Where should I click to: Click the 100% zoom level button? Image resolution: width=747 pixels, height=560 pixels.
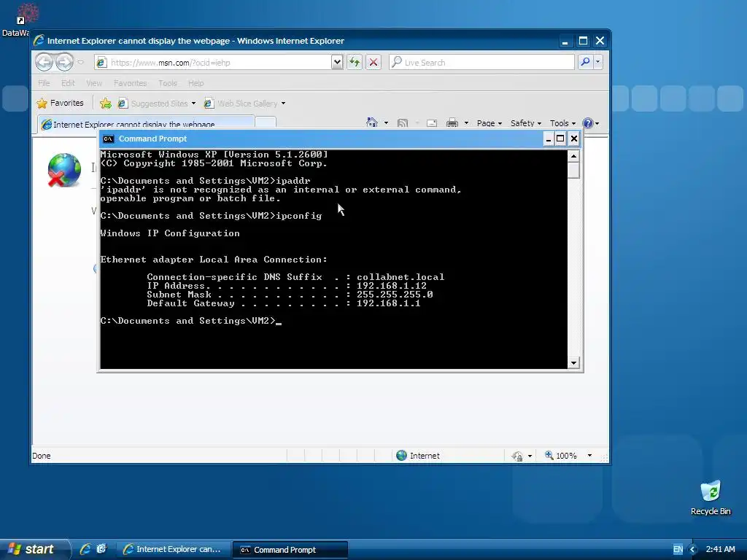coord(561,456)
